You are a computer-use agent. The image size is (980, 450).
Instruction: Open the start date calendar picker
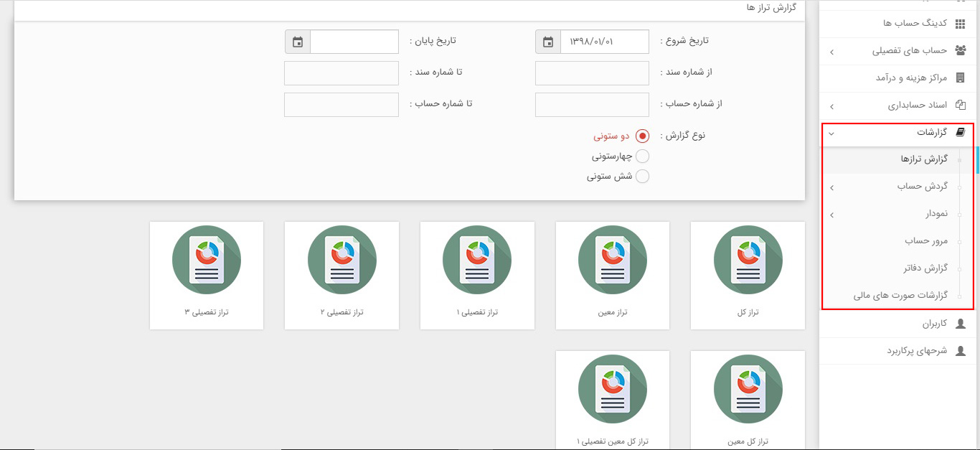(547, 41)
